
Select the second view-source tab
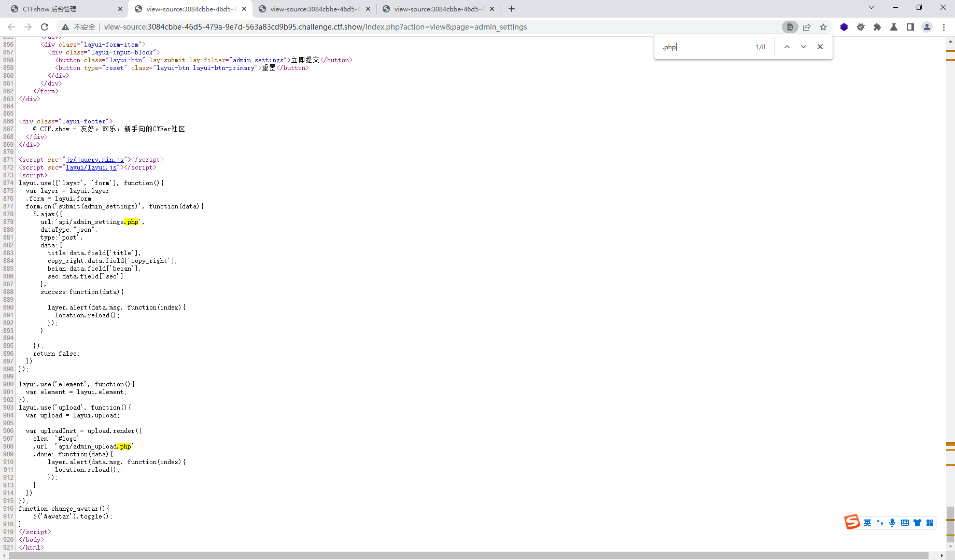click(x=311, y=9)
